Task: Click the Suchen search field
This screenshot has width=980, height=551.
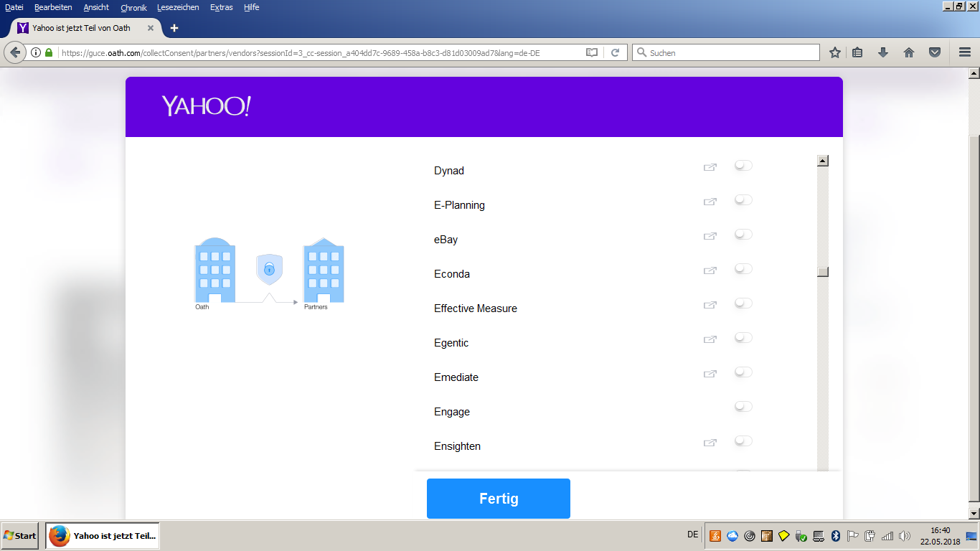Action: pyautogui.click(x=725, y=52)
